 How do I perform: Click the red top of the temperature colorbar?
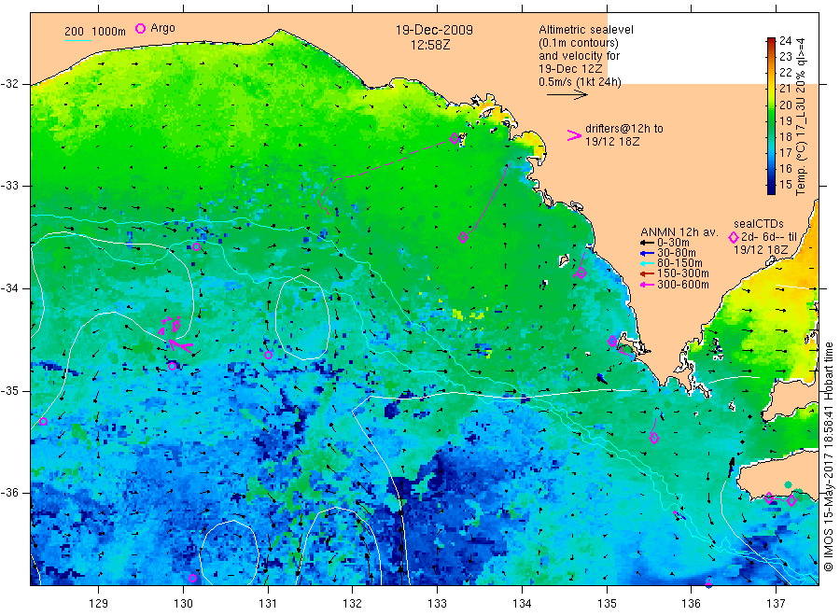click(x=771, y=41)
